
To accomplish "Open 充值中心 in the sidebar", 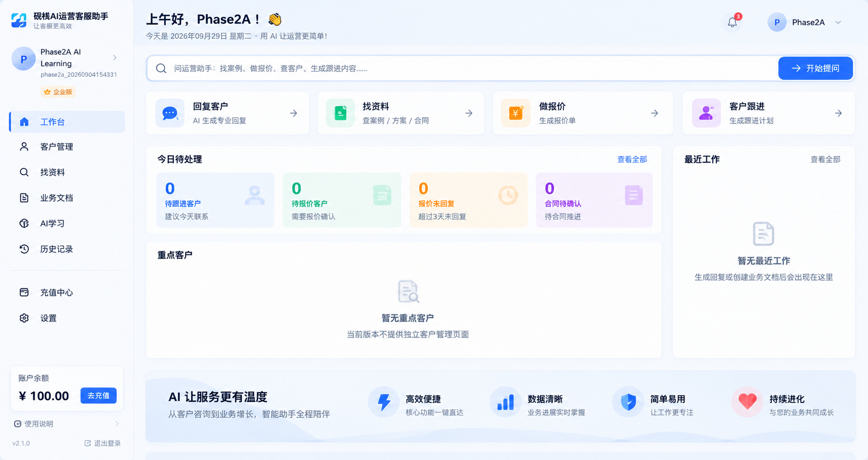I will point(67,292).
